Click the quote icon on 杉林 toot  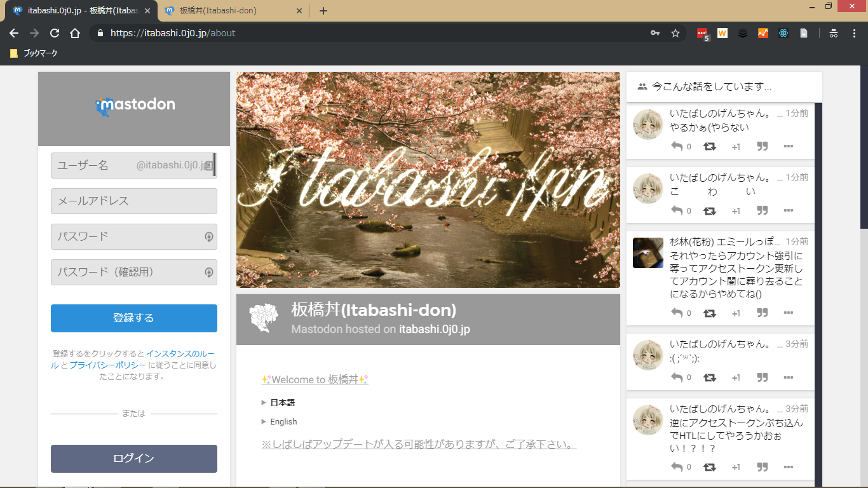coord(763,313)
